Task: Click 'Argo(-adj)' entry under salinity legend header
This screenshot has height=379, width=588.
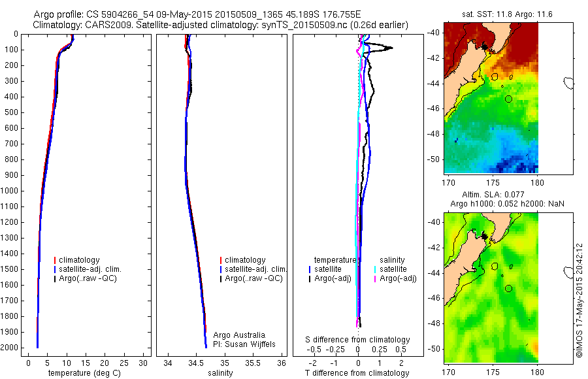Action: point(398,278)
